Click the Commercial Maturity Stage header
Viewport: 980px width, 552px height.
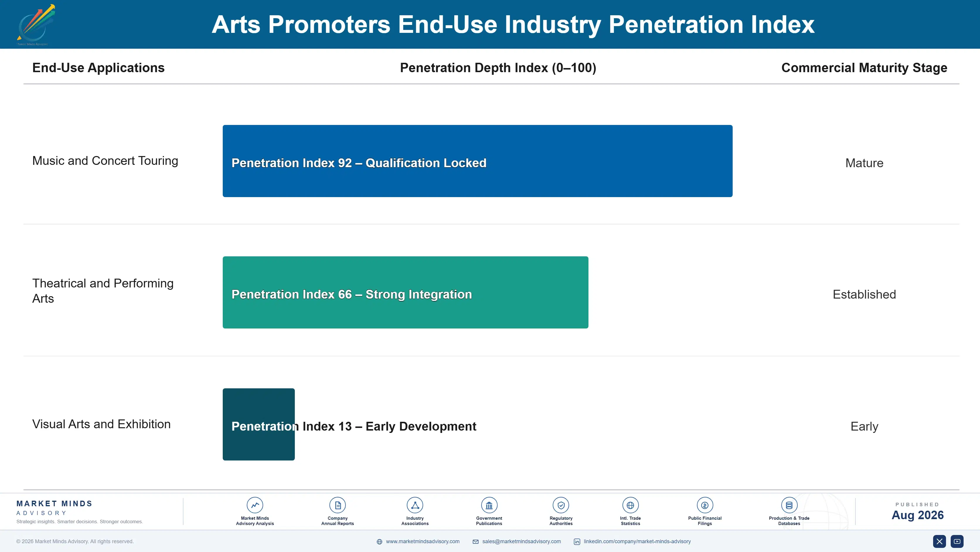click(x=864, y=68)
